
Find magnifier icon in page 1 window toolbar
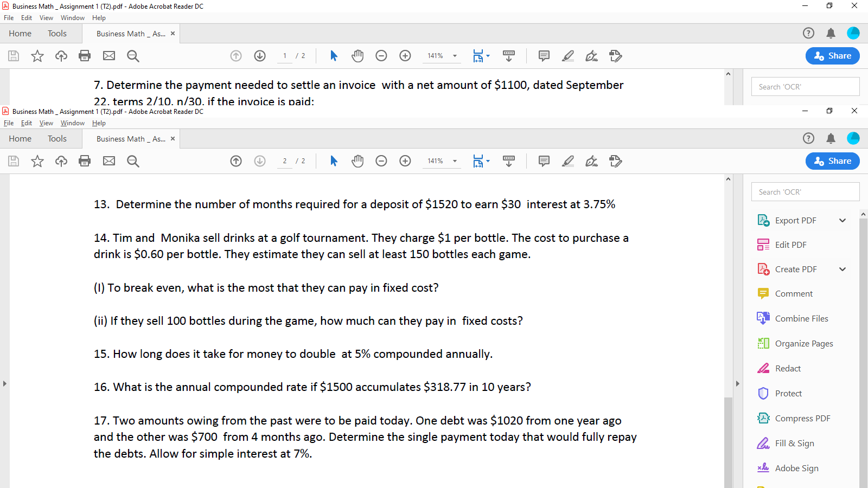coord(133,56)
